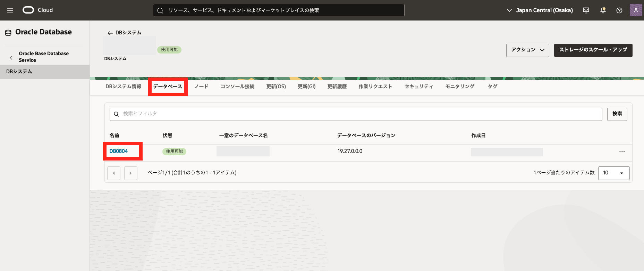Open the row actions three-dot menu for DB0804
Image resolution: width=644 pixels, height=271 pixels.
[x=622, y=152]
